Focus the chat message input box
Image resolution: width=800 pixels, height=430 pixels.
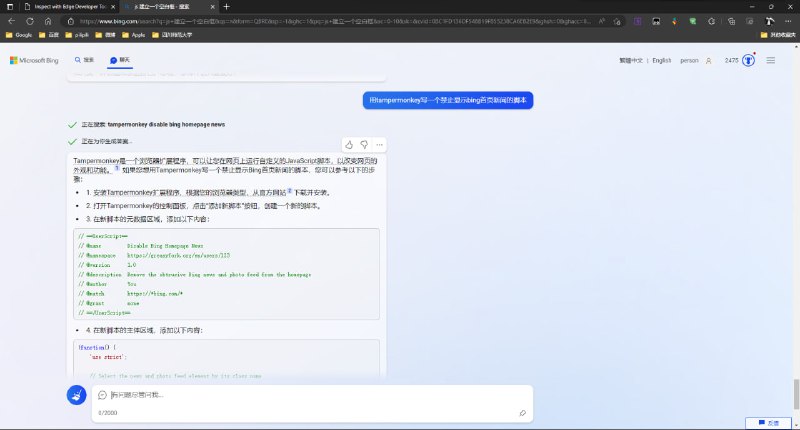(x=311, y=395)
